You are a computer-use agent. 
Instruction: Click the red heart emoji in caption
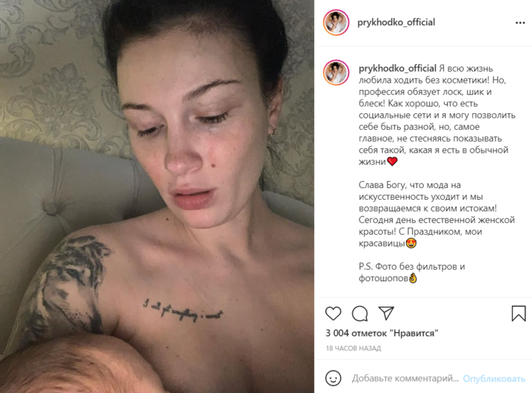point(392,161)
